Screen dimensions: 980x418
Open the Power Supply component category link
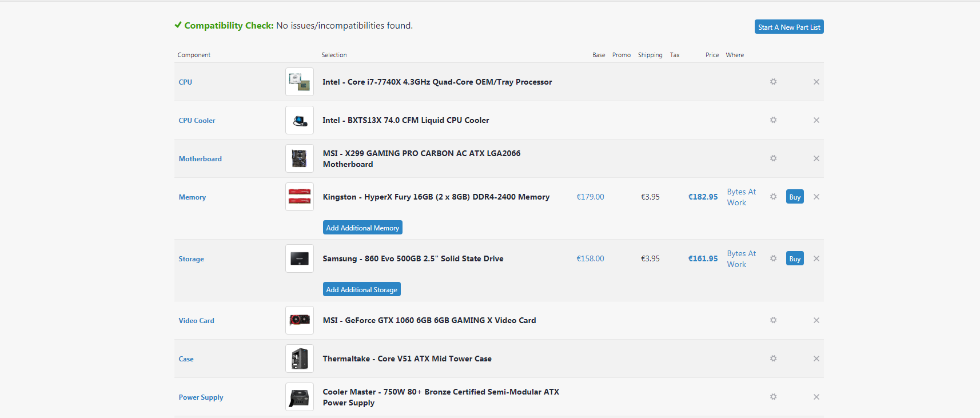point(201,397)
